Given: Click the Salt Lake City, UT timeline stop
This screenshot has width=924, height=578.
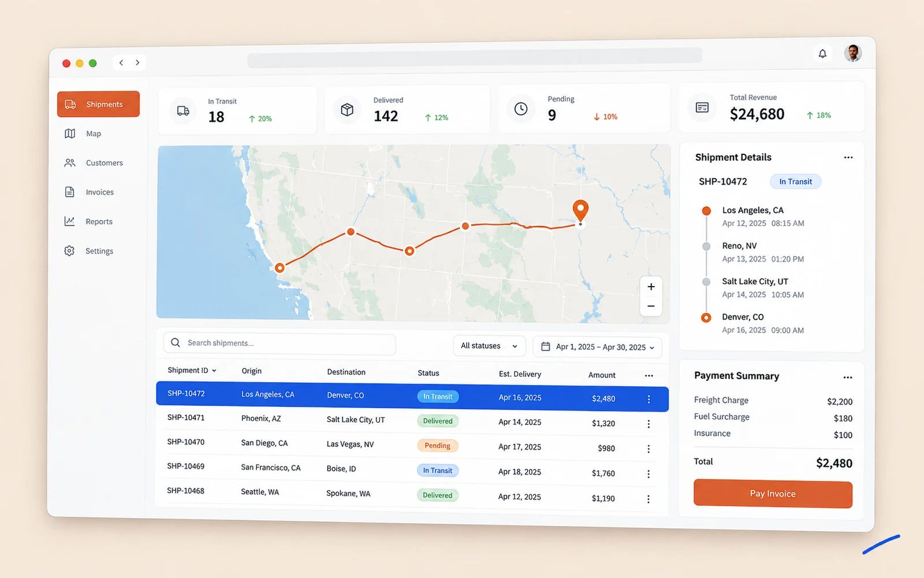Looking at the screenshot, I should coord(755,281).
